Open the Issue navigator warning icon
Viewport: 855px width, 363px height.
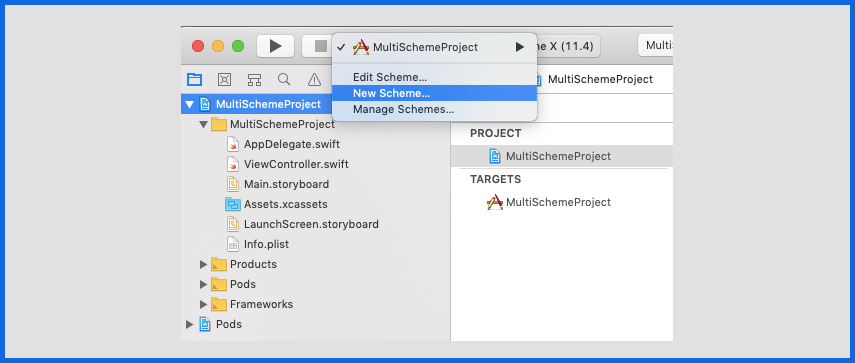tap(314, 80)
